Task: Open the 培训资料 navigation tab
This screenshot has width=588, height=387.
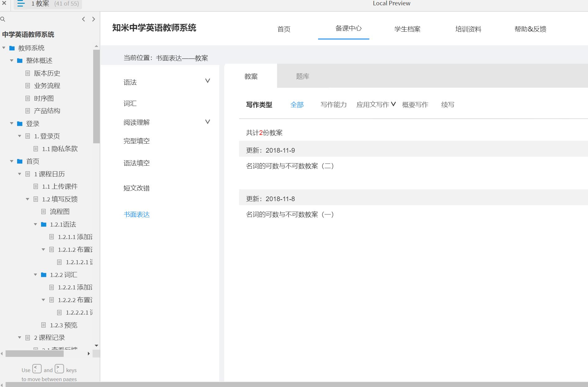Action: [x=468, y=29]
